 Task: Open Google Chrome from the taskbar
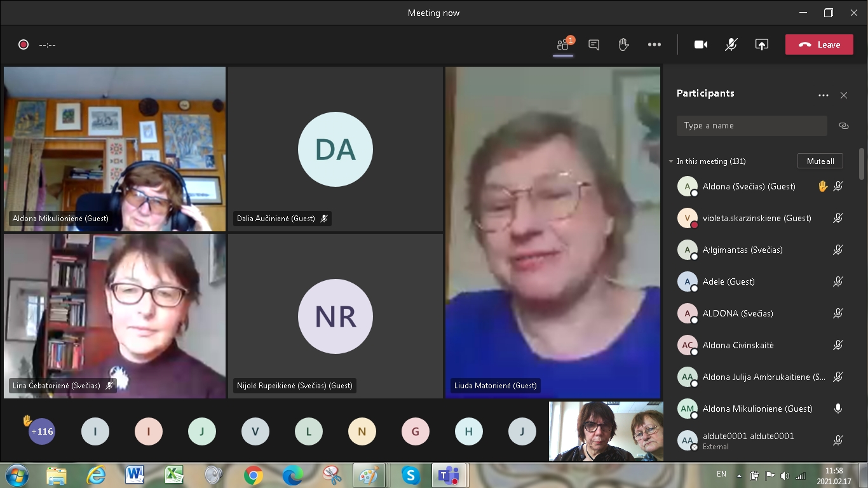[254, 475]
